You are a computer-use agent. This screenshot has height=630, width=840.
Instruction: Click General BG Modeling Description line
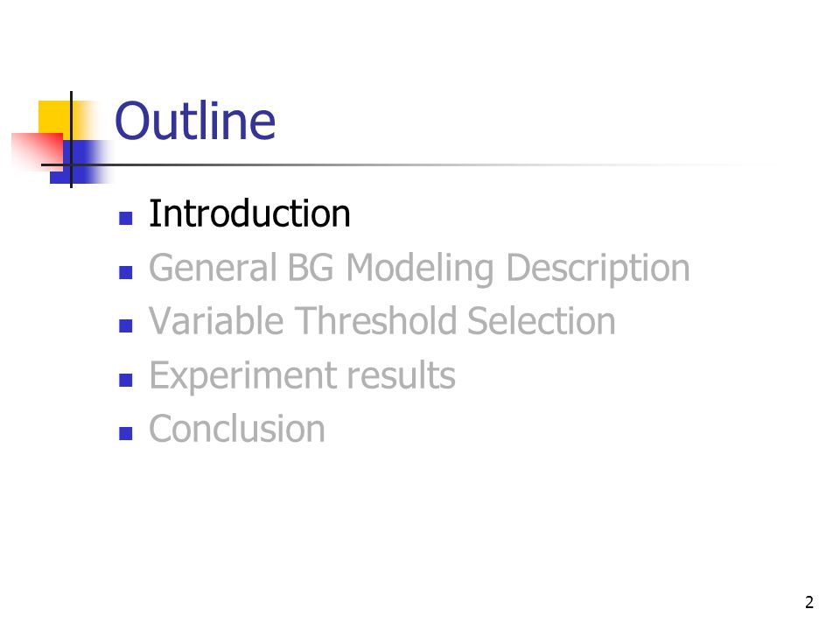click(419, 268)
